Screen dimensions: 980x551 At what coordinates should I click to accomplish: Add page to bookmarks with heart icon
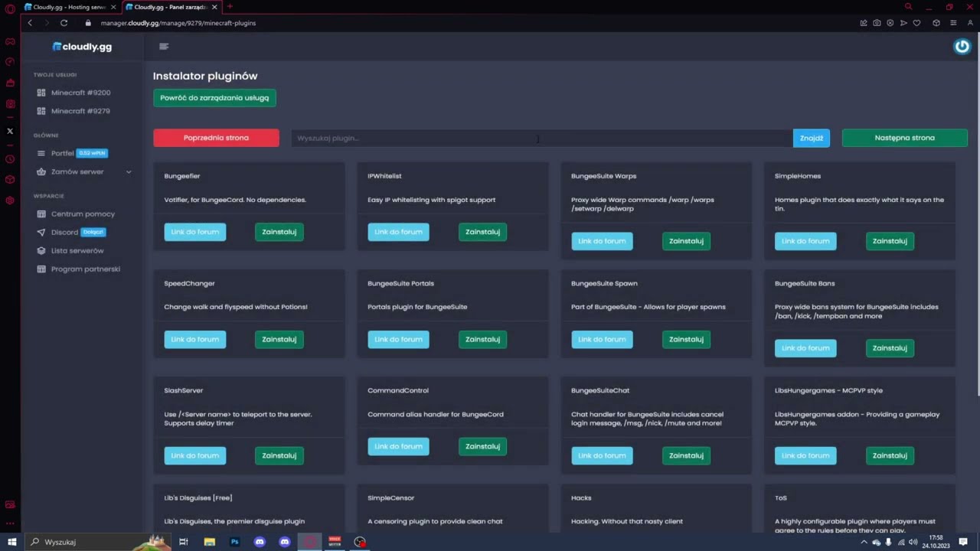pos(916,23)
